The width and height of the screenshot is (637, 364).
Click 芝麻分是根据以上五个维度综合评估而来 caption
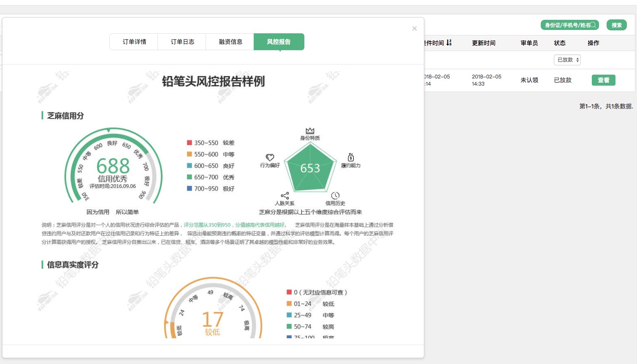point(310,212)
